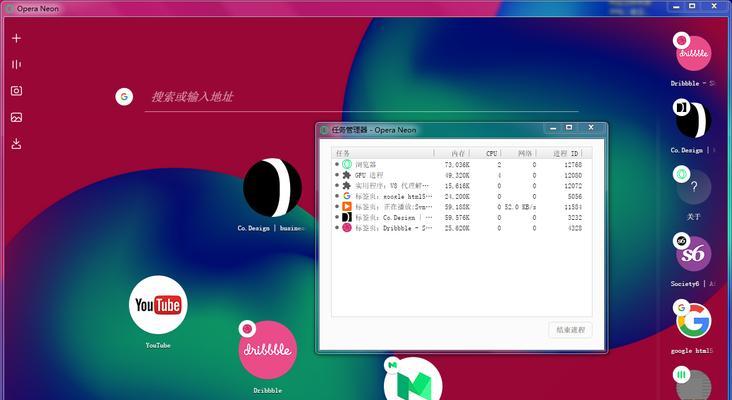Image resolution: width=732 pixels, height=400 pixels.
Task: Select the 标签页 正在播放 process row
Action: (462, 207)
